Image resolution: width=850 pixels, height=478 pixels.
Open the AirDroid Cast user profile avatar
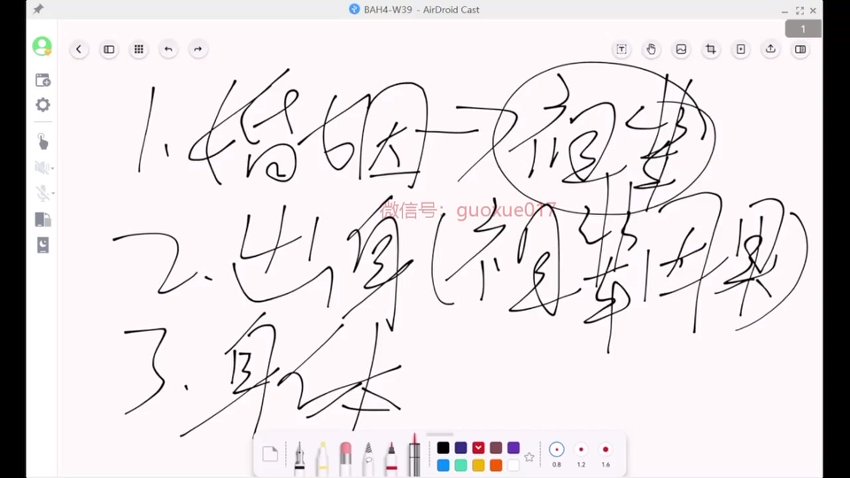pos(42,46)
